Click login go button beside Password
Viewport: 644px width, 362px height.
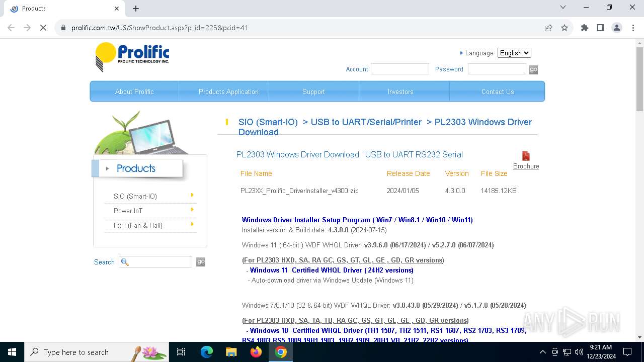pyautogui.click(x=533, y=70)
